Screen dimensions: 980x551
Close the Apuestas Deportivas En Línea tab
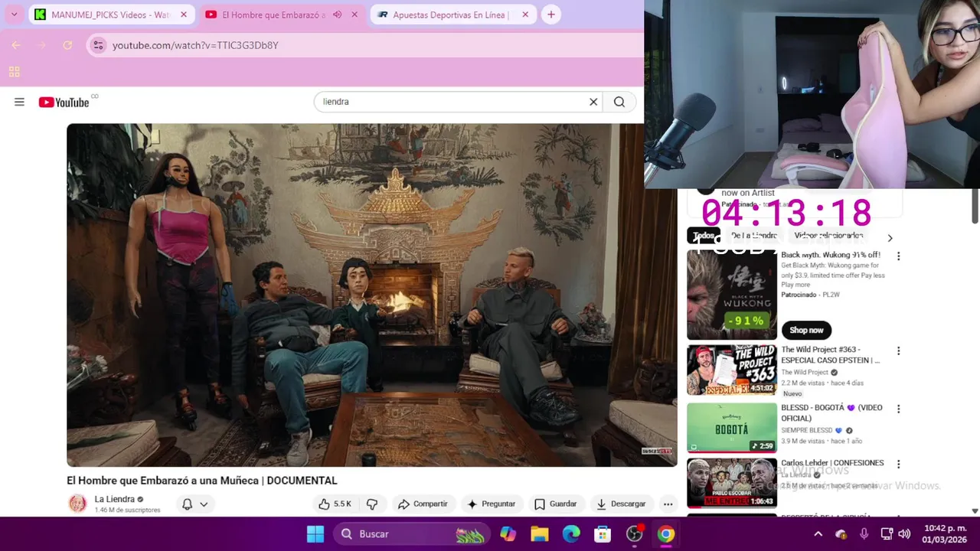(525, 15)
